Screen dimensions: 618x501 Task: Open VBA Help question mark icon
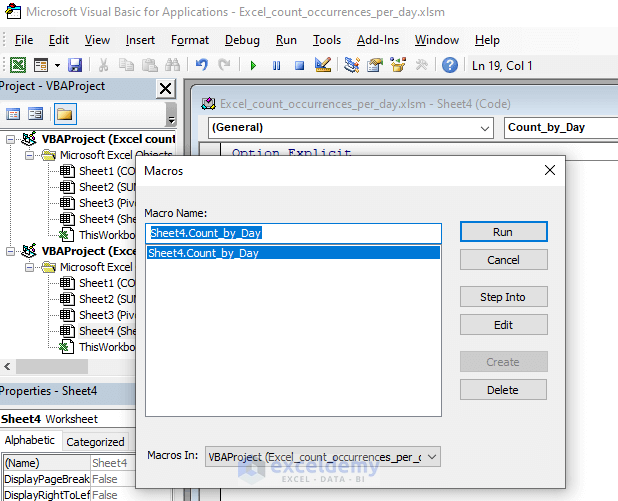[x=450, y=65]
